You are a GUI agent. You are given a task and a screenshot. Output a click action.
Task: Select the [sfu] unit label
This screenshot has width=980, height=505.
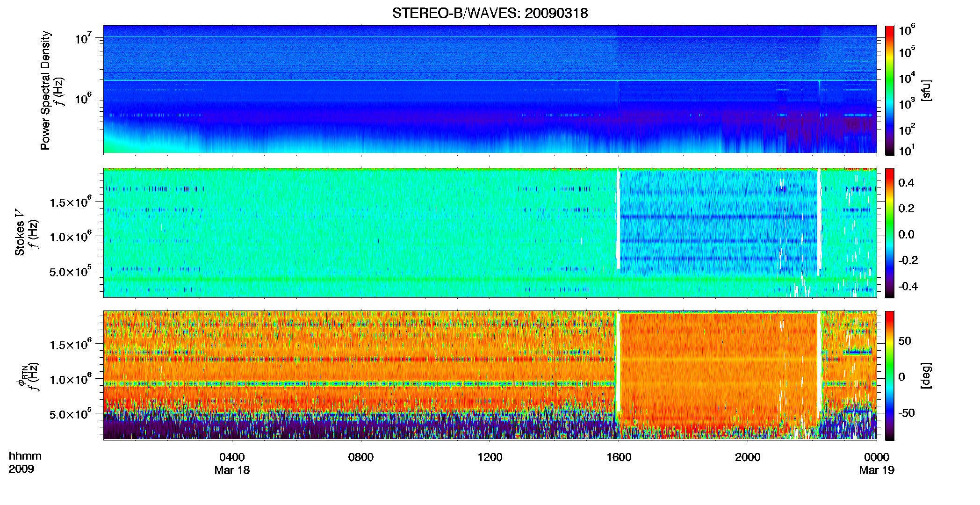point(926,90)
